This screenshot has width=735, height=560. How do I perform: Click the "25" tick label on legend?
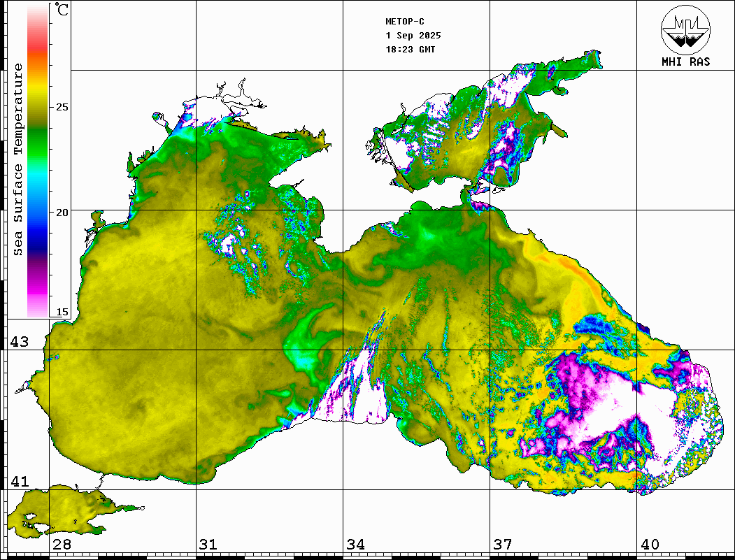[x=62, y=107]
